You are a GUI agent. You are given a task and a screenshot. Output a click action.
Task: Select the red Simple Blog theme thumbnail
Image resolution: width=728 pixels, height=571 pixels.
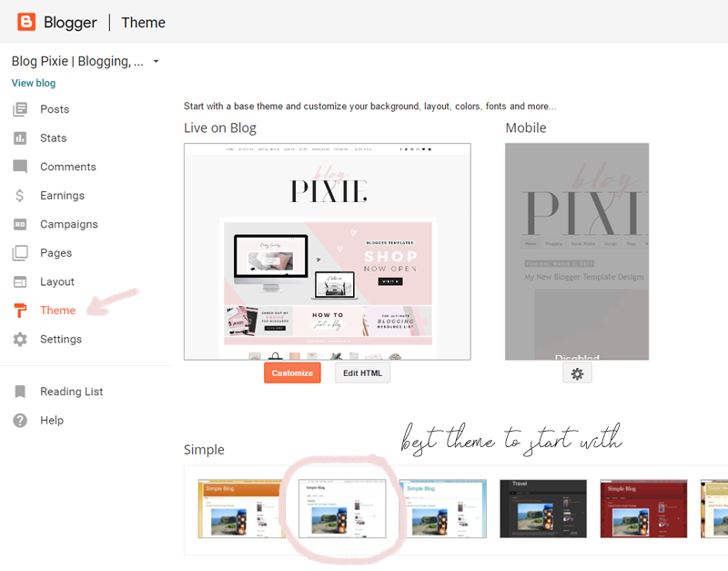(643, 509)
